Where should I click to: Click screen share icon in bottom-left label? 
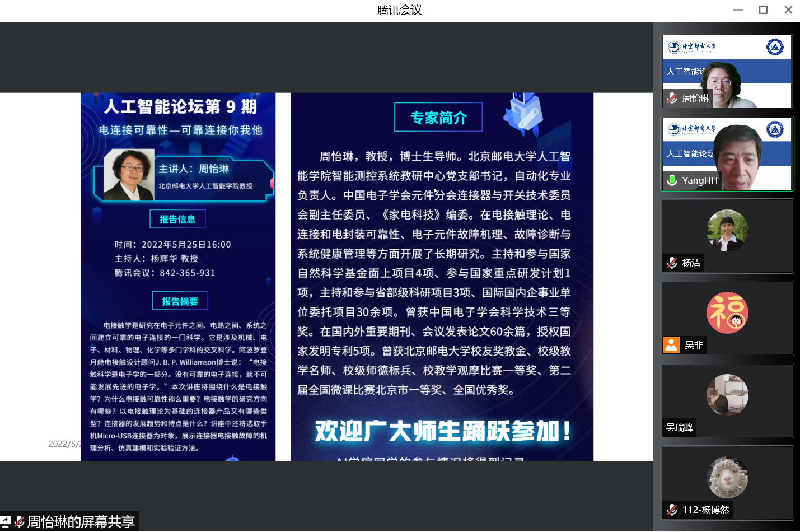[6, 522]
